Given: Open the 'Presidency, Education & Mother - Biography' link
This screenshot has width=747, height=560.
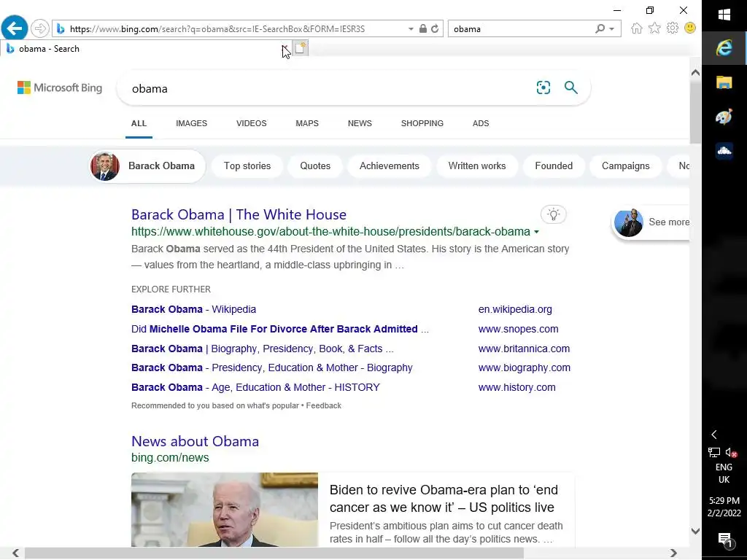Looking at the screenshot, I should point(272,368).
